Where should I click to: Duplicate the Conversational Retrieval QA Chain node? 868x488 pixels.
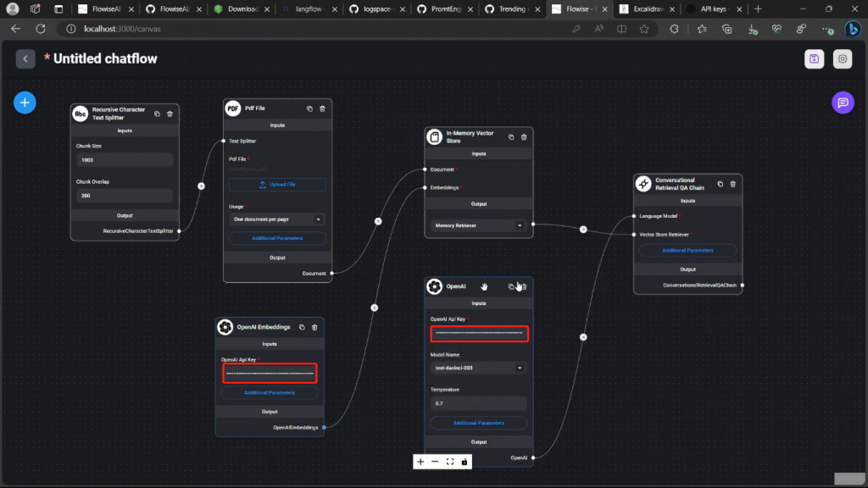(x=721, y=184)
